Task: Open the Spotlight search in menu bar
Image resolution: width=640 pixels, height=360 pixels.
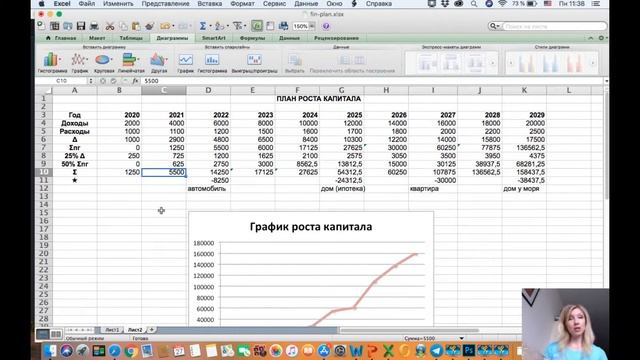Action: tap(473, 4)
